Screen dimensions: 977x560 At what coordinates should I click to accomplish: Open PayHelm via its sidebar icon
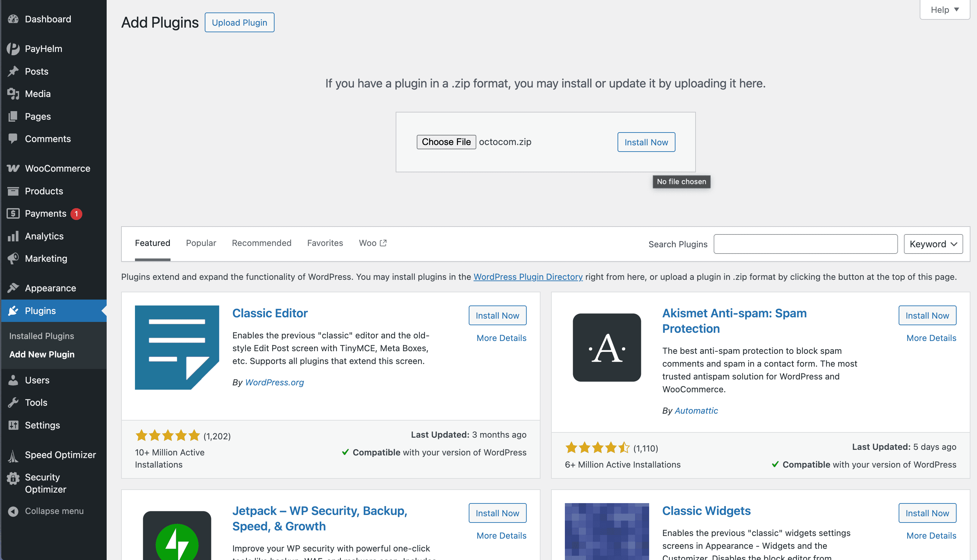coord(13,49)
